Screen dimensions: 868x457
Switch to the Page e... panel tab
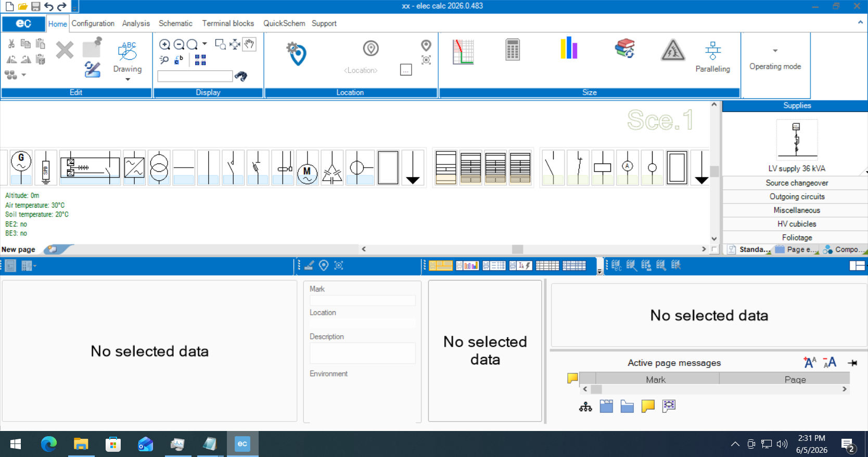point(797,249)
